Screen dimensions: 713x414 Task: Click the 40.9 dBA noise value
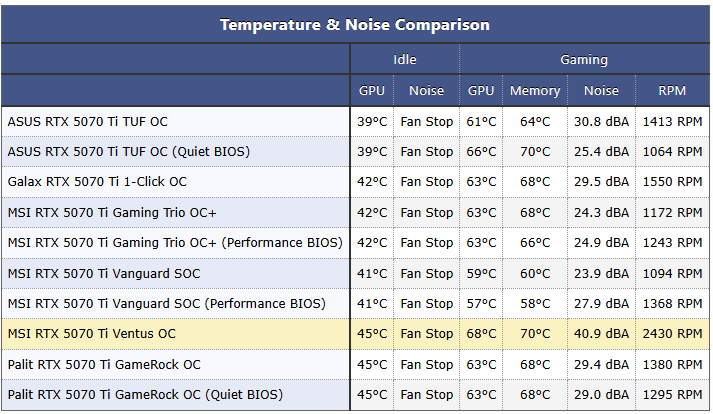coord(601,334)
